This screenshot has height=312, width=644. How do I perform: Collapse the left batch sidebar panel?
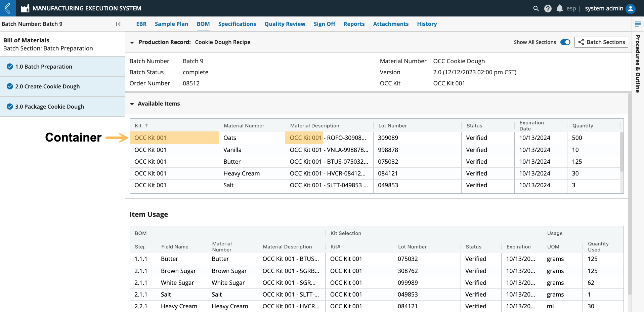pyautogui.click(x=118, y=24)
